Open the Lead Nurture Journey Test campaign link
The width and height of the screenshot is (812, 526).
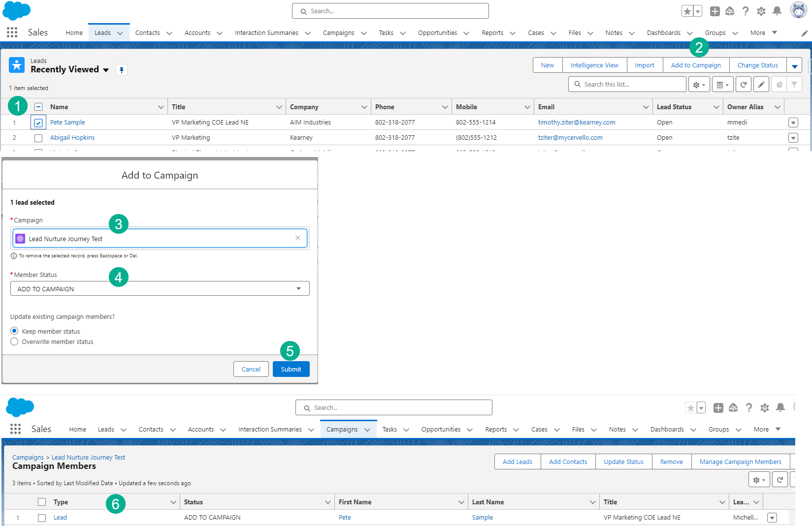[x=88, y=457]
